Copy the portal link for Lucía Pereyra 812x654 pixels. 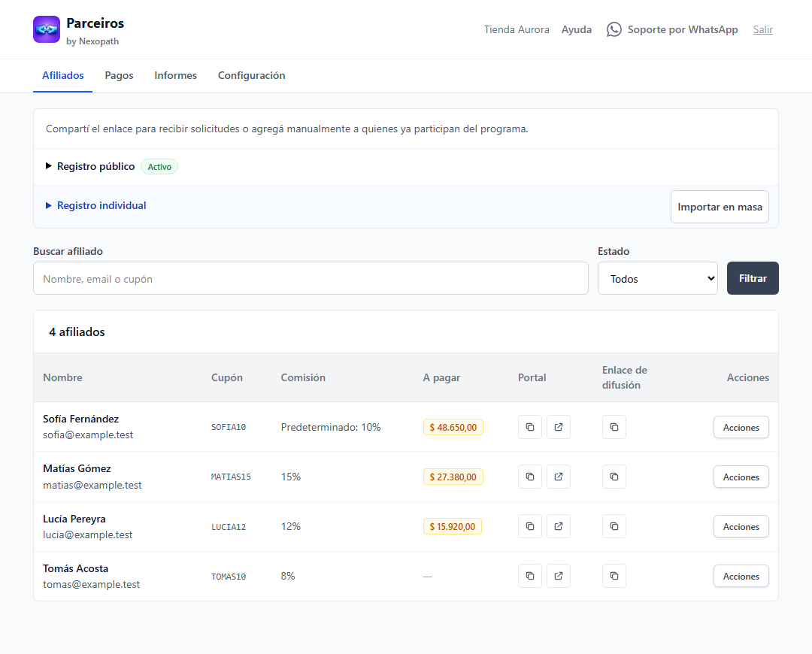[530, 527]
